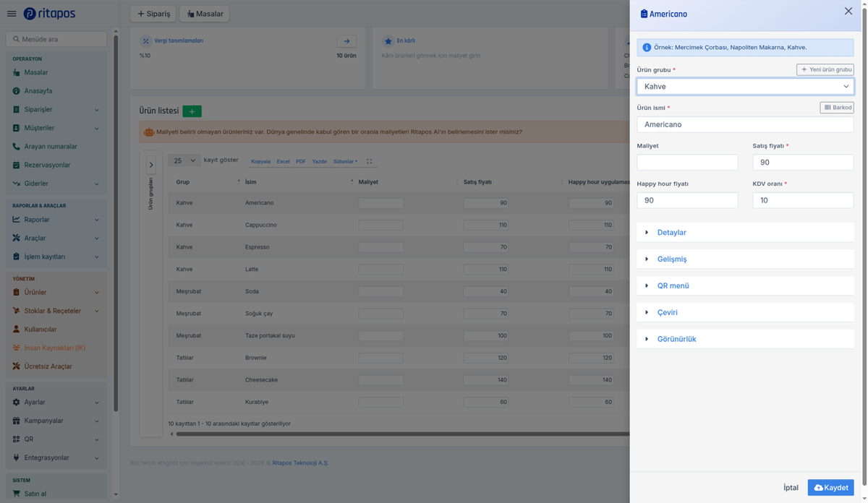868x503 pixels.
Task: Click the Masalar table icon in sidebar
Action: (x=17, y=72)
